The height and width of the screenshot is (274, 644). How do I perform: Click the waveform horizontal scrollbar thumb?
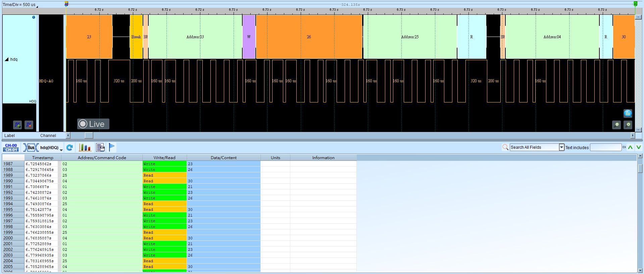(x=89, y=135)
